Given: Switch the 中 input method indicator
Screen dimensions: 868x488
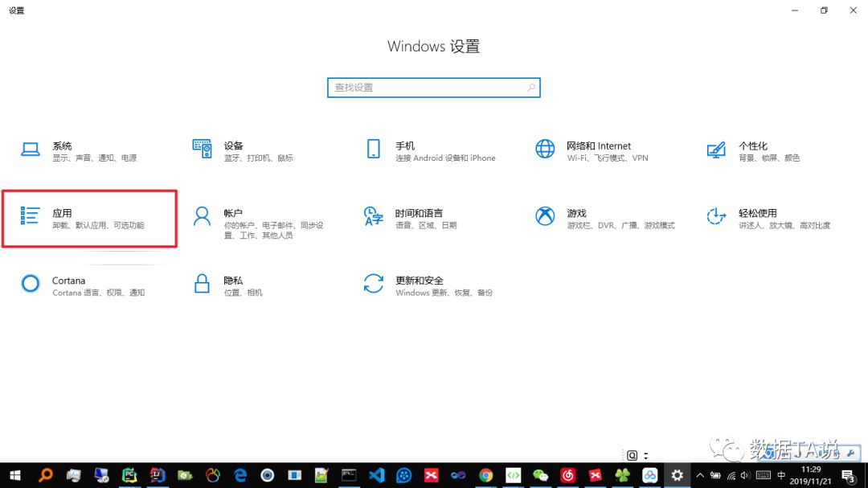Looking at the screenshot, I should (781, 475).
